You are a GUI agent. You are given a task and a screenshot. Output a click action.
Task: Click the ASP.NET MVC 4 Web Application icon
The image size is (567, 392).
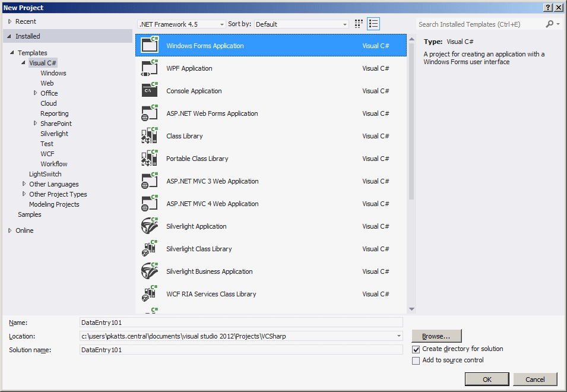coord(150,204)
